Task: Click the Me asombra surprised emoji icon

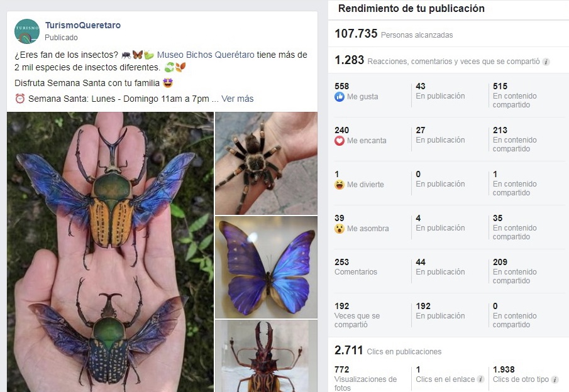Action: pos(340,229)
